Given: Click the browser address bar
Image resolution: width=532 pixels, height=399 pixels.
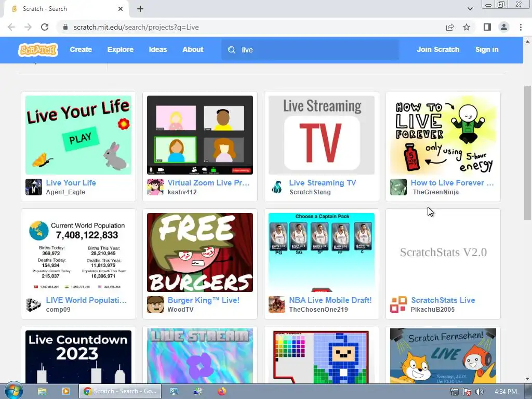Looking at the screenshot, I should coord(252,27).
